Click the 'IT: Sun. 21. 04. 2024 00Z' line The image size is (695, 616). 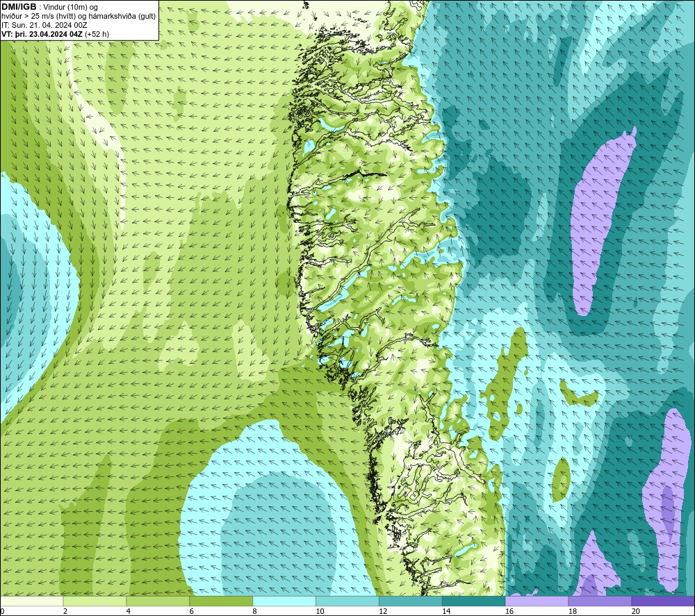point(44,25)
